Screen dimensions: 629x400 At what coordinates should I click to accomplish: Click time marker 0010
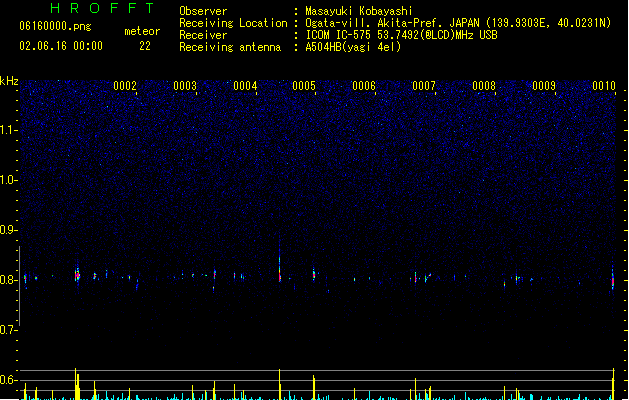pyautogui.click(x=604, y=86)
